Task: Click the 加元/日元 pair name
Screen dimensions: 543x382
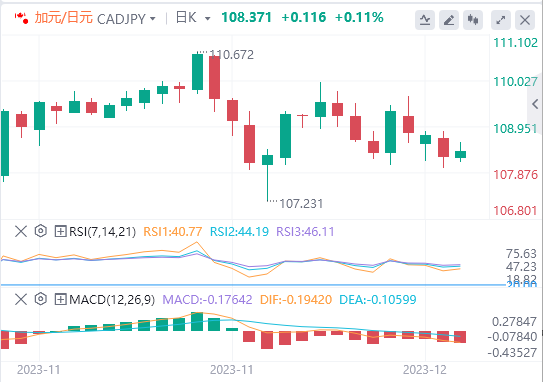Action: [x=63, y=18]
